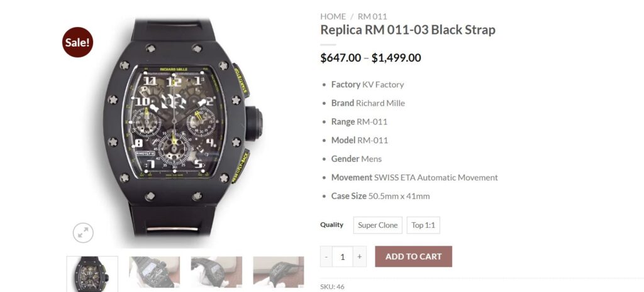Open the fullscreen image zoom icon
Screen dimensions: 644x292
pos(84,234)
